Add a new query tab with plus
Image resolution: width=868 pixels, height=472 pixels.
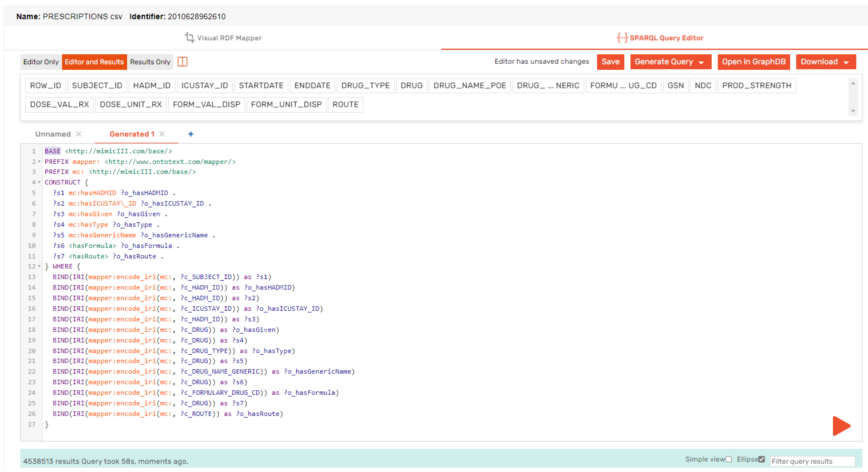click(x=191, y=134)
